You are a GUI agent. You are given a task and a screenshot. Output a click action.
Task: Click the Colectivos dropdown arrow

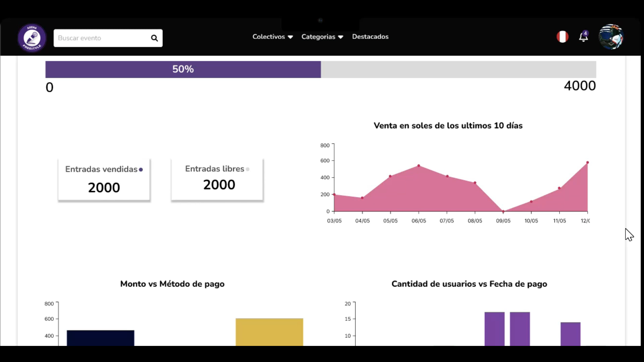coord(290,37)
